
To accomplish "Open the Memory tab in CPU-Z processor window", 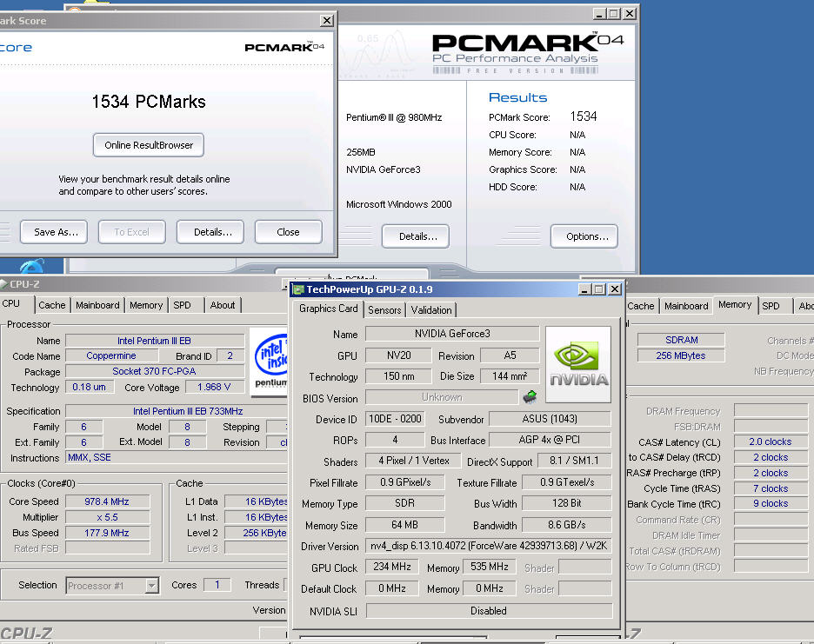I will (x=146, y=305).
